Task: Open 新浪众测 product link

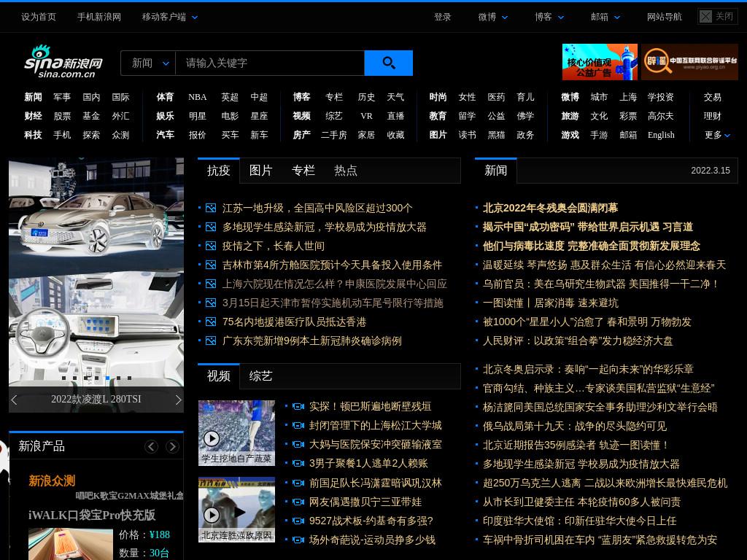Action: pyautogui.click(x=52, y=481)
